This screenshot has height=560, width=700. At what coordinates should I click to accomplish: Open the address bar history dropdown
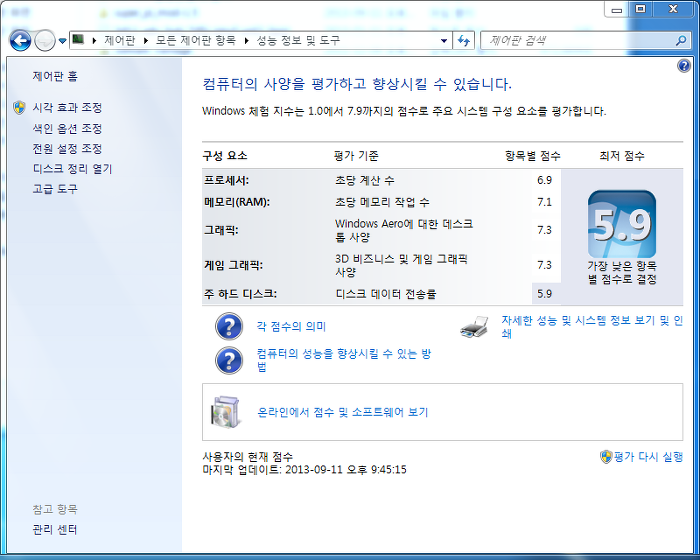click(444, 41)
